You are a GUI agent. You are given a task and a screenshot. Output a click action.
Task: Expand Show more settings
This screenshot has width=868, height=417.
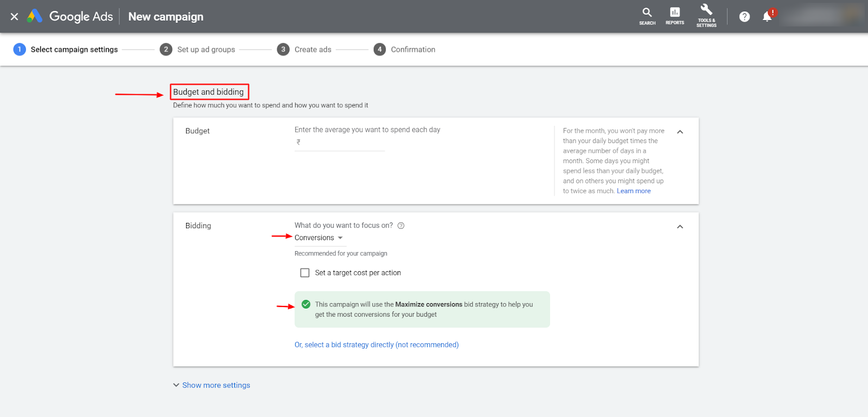coord(212,385)
